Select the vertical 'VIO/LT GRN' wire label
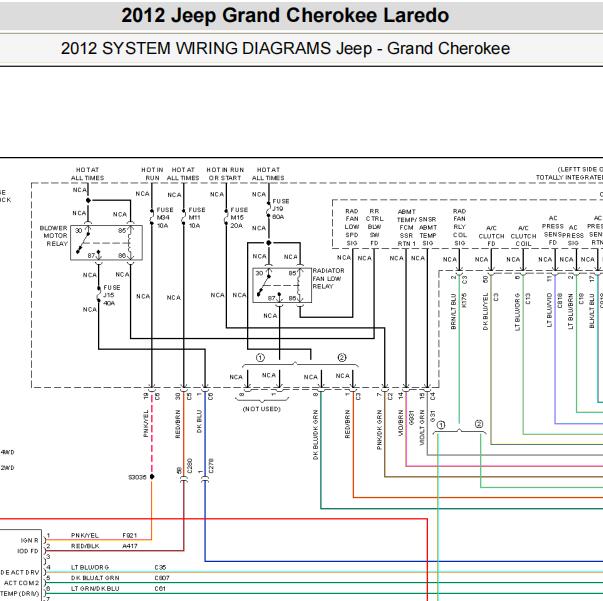The height and width of the screenshot is (601, 603). [422, 427]
